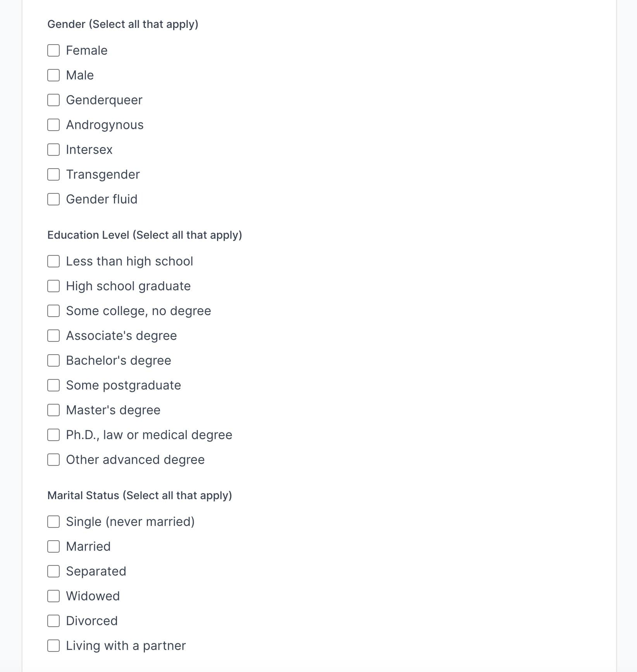Enable the Intersex option

click(53, 150)
